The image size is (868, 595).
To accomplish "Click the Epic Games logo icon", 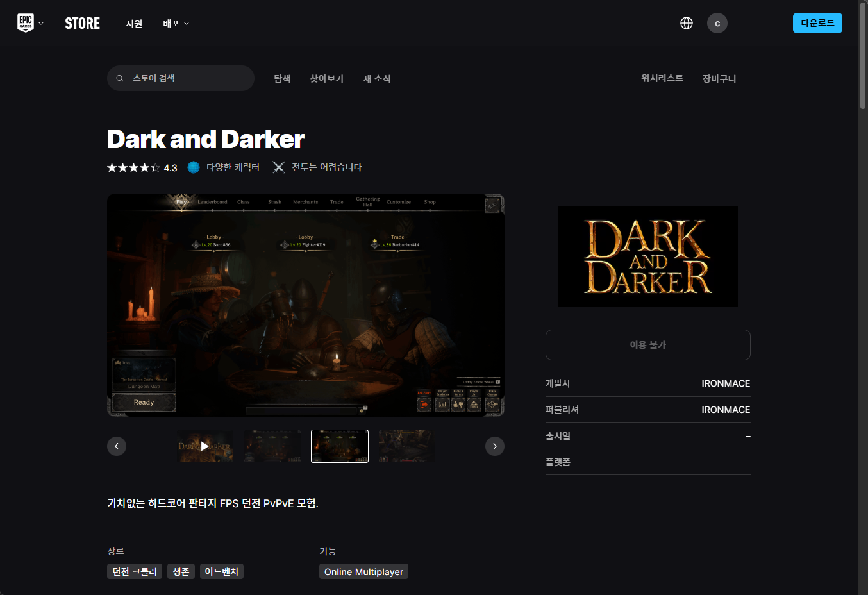I will 26,23.
